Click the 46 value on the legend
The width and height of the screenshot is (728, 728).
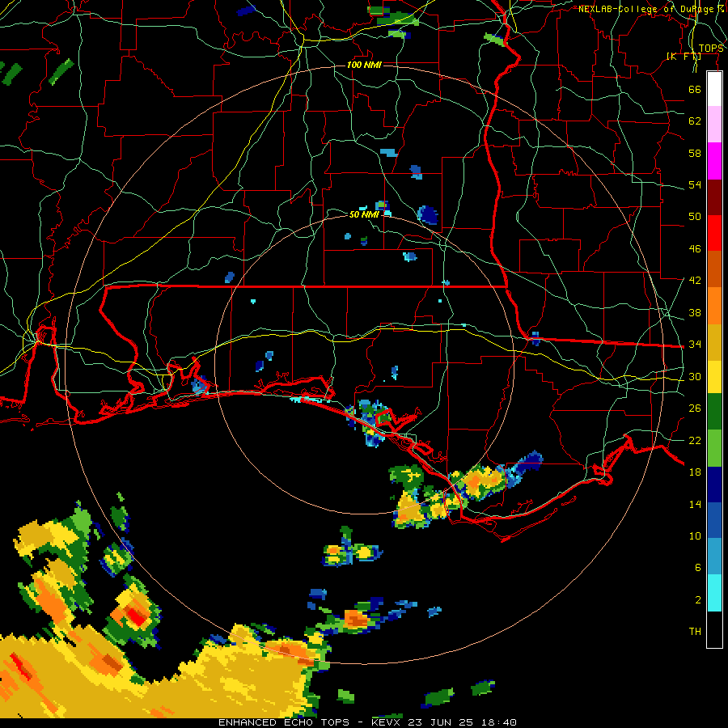click(x=695, y=249)
